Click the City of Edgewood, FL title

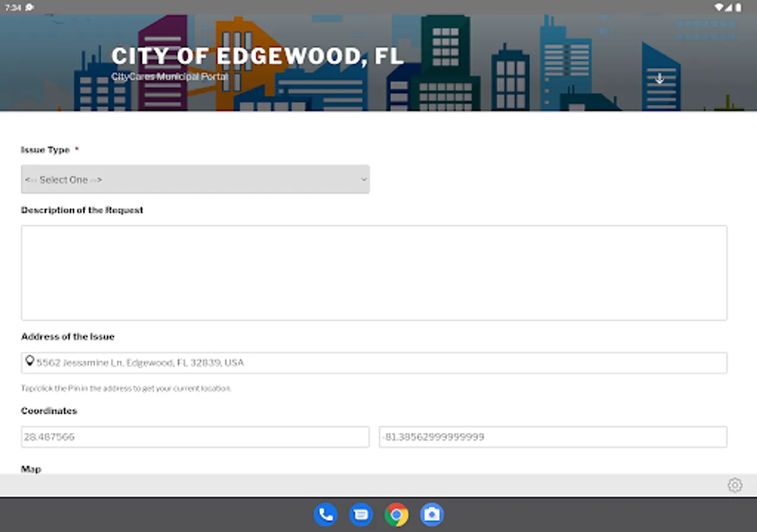click(257, 57)
